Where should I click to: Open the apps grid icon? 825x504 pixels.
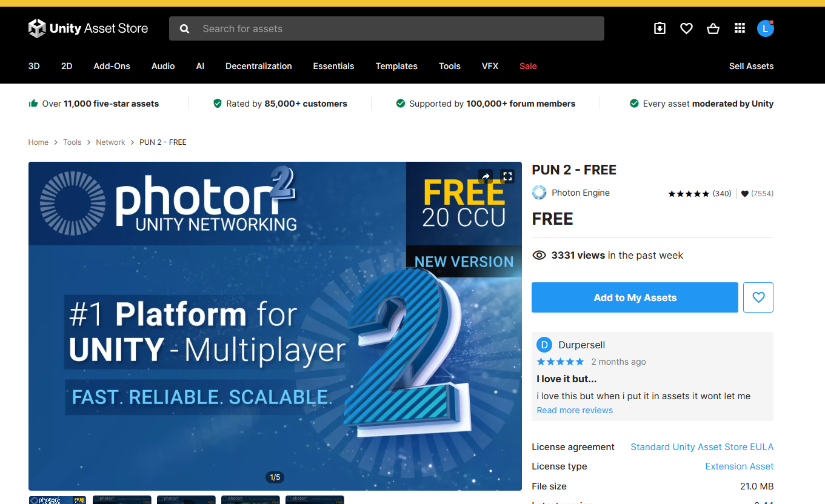740,28
